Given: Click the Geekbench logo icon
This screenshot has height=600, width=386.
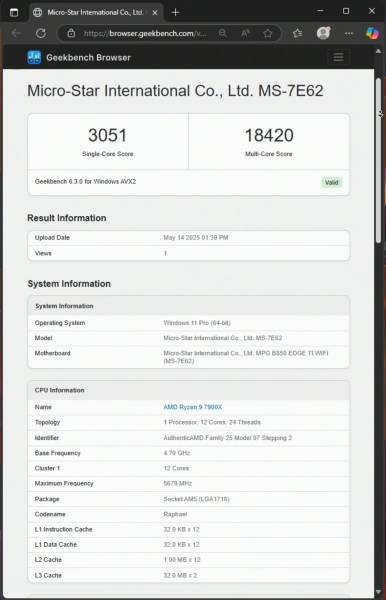Looking at the screenshot, I should [34, 57].
